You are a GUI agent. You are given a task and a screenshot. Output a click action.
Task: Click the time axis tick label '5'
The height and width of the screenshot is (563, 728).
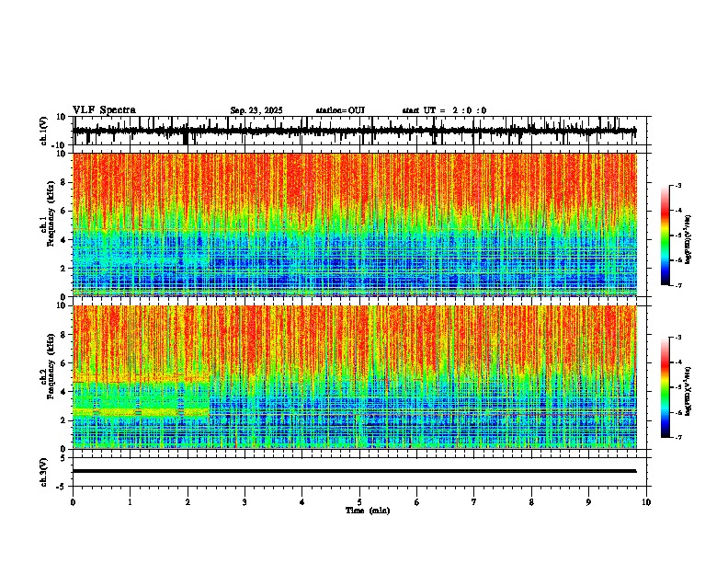tap(359, 502)
